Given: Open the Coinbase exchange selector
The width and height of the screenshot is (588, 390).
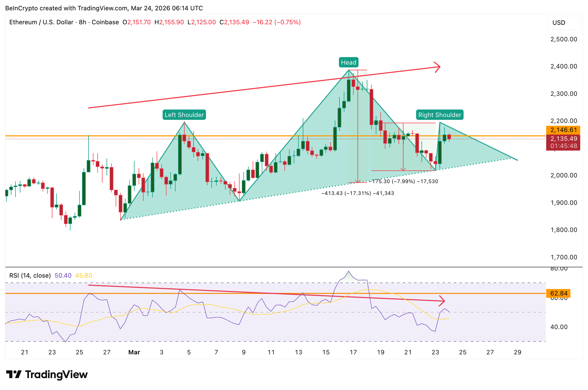Looking at the screenshot, I should 105,22.
